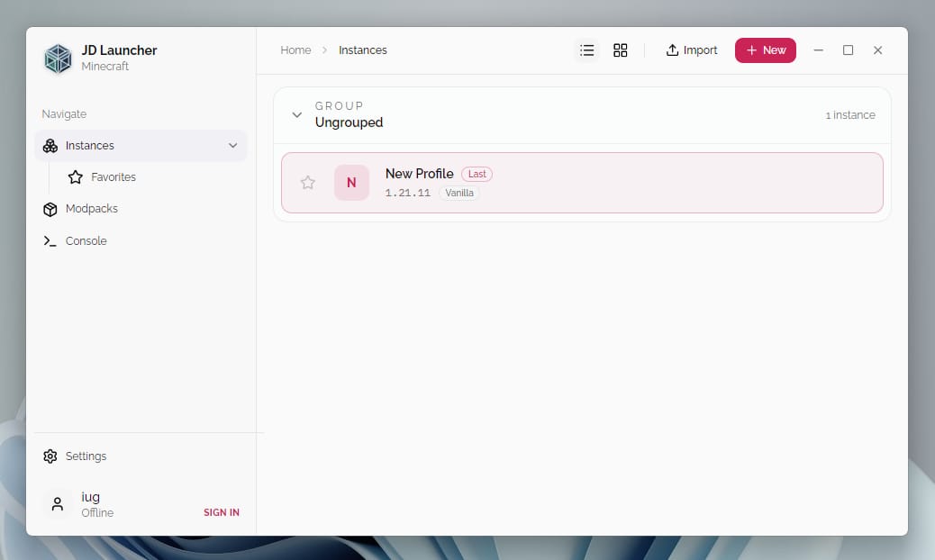Go to Home breadcrumb
935x560 pixels.
click(x=295, y=50)
